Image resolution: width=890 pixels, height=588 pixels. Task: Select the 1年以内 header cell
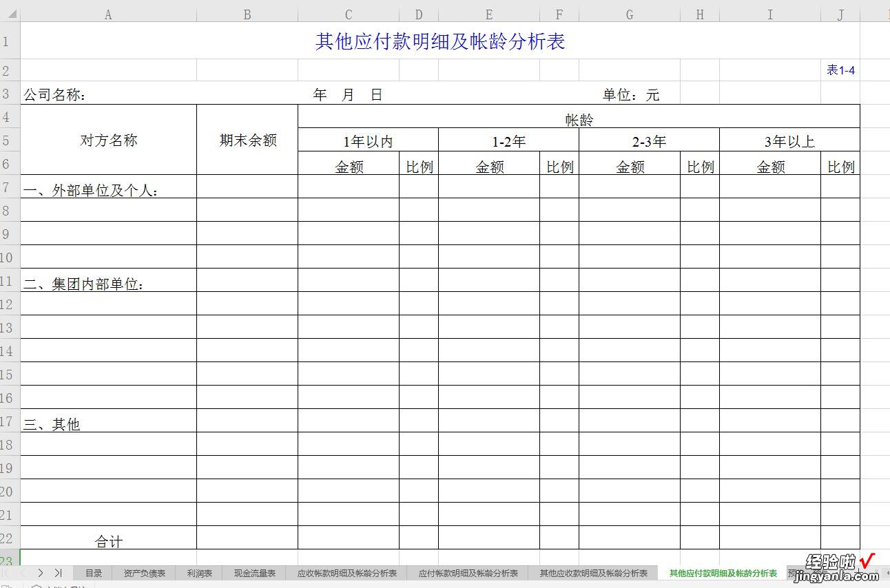(x=368, y=140)
